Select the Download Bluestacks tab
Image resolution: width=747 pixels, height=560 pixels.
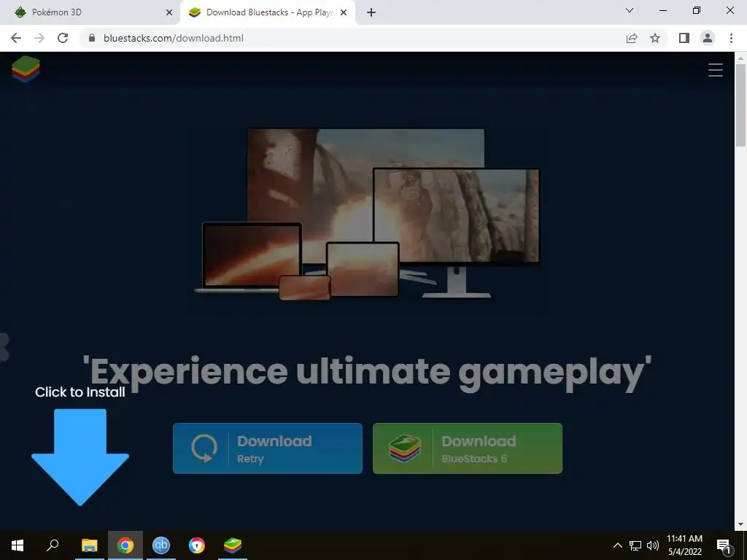coord(268,12)
